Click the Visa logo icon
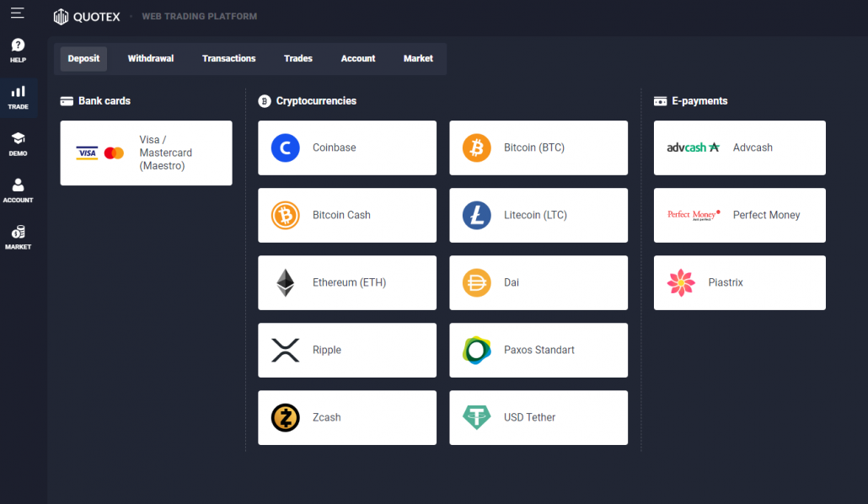The height and width of the screenshot is (504, 868). (87, 153)
